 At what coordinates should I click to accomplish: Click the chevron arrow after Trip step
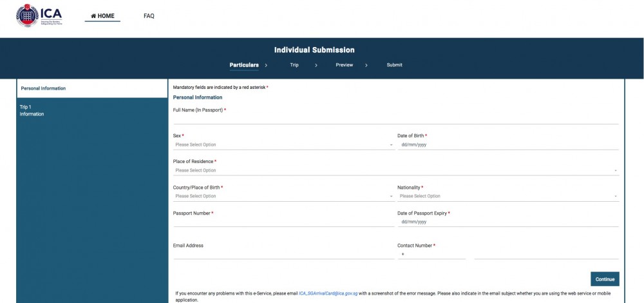(316, 65)
